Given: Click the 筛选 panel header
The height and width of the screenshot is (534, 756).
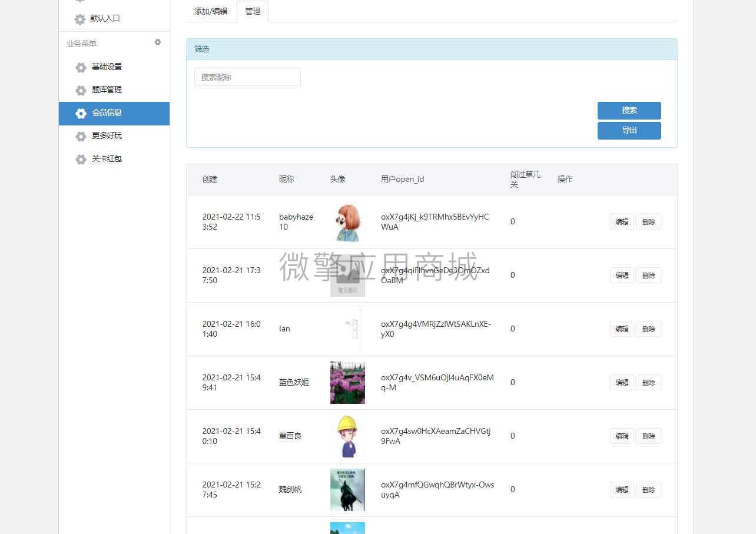Looking at the screenshot, I should [432, 49].
